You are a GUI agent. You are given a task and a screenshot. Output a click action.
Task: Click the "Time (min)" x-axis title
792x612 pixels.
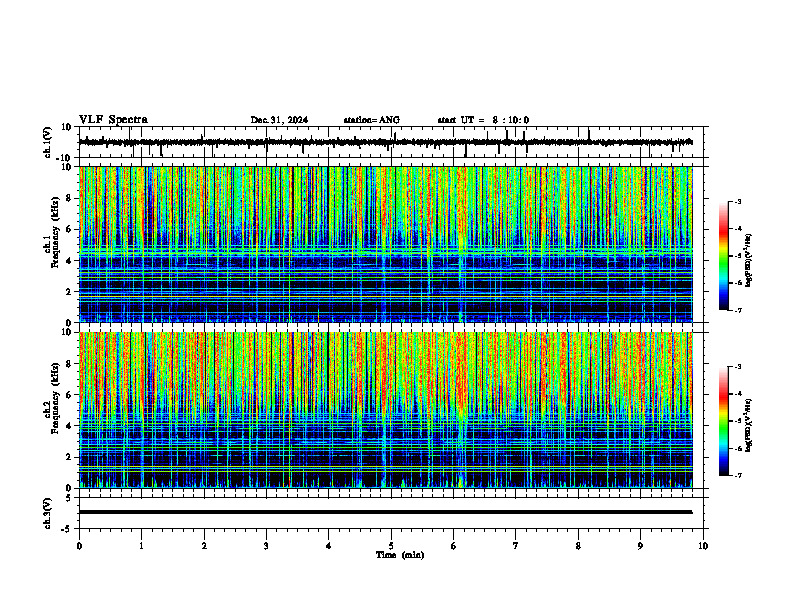coord(400,555)
